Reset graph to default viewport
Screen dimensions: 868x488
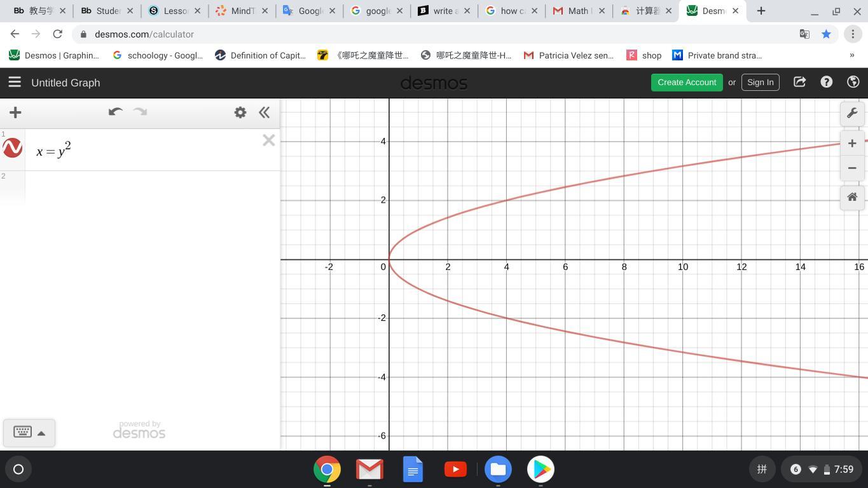tap(852, 197)
